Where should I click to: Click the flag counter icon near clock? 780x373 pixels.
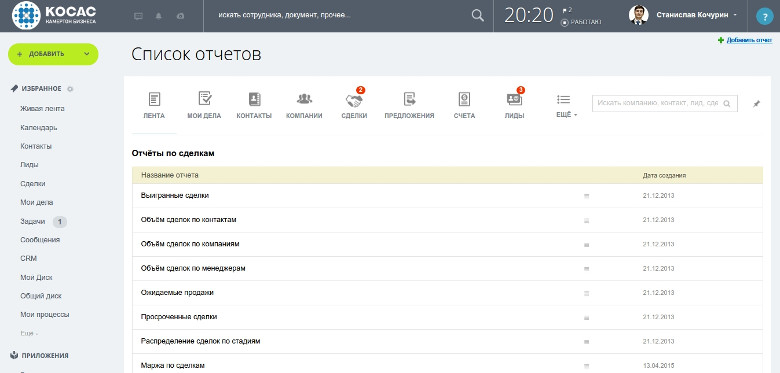[x=567, y=10]
